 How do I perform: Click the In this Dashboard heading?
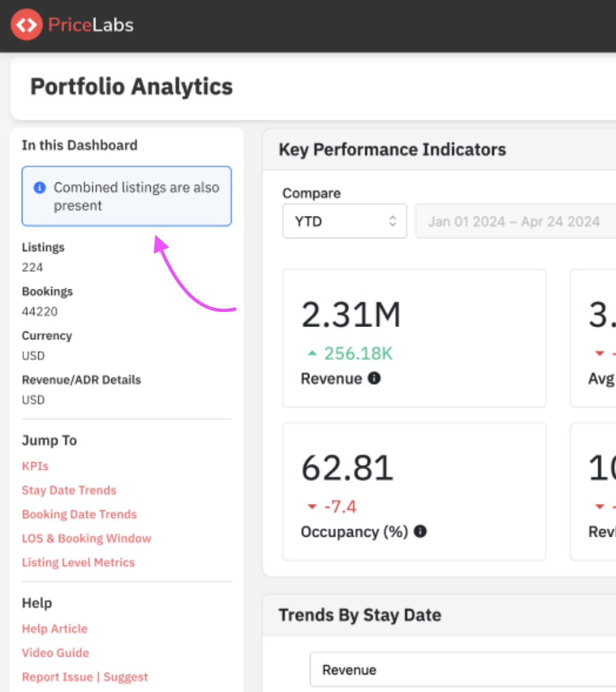click(x=80, y=145)
